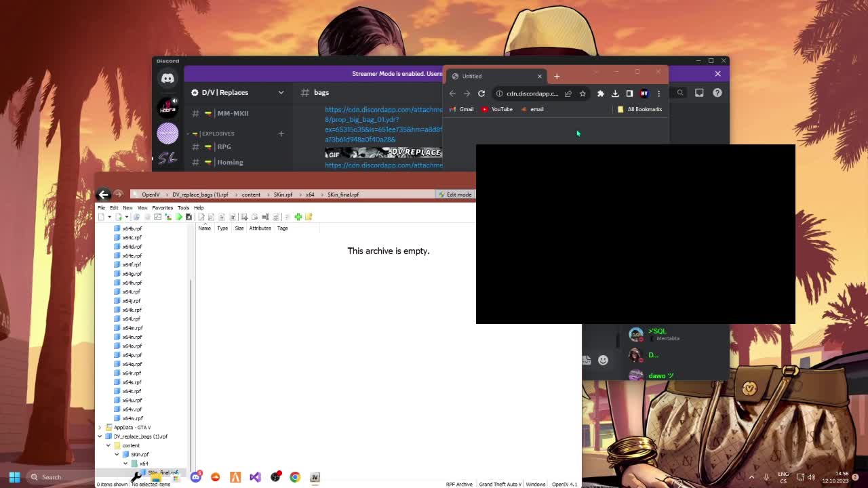This screenshot has width=868, height=488.
Task: Click the Windows Search box in the taskbar
Action: (x=51, y=477)
